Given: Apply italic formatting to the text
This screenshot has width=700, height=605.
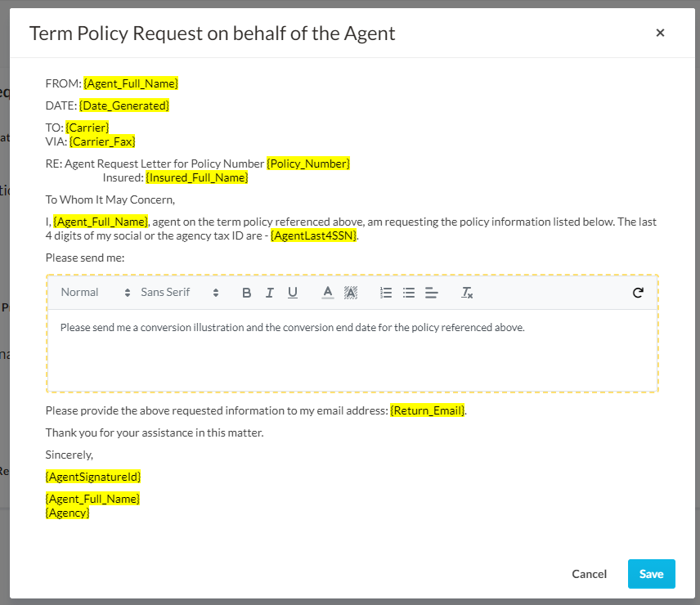Looking at the screenshot, I should (269, 292).
